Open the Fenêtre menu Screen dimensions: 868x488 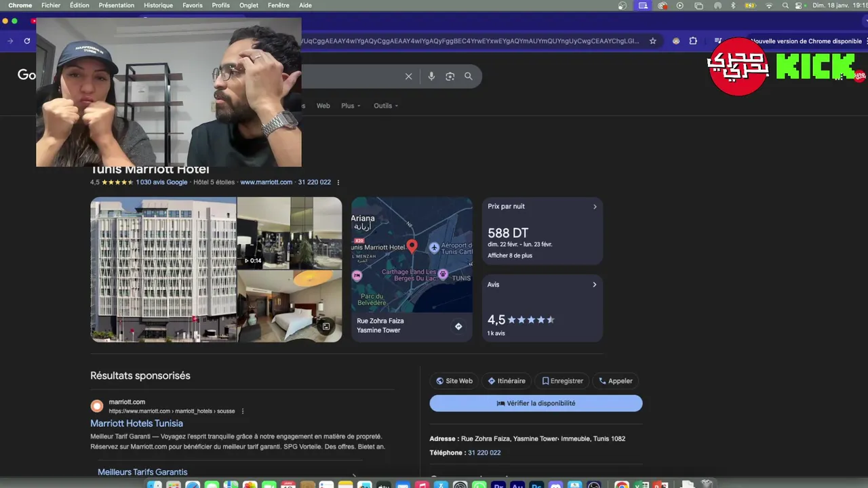pyautogui.click(x=279, y=5)
